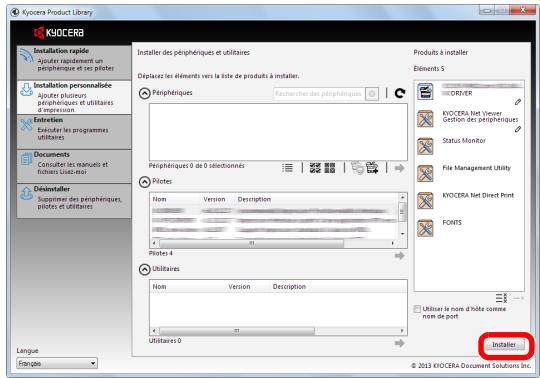Focus the Rechercher des périphériques field
This screenshot has width=540, height=378.
click(319, 94)
